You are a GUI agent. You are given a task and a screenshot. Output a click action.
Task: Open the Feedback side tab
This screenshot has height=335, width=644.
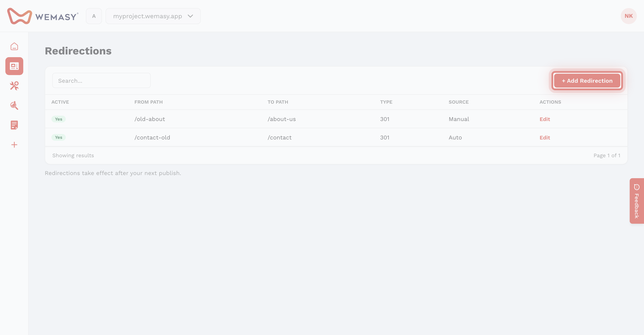click(636, 201)
